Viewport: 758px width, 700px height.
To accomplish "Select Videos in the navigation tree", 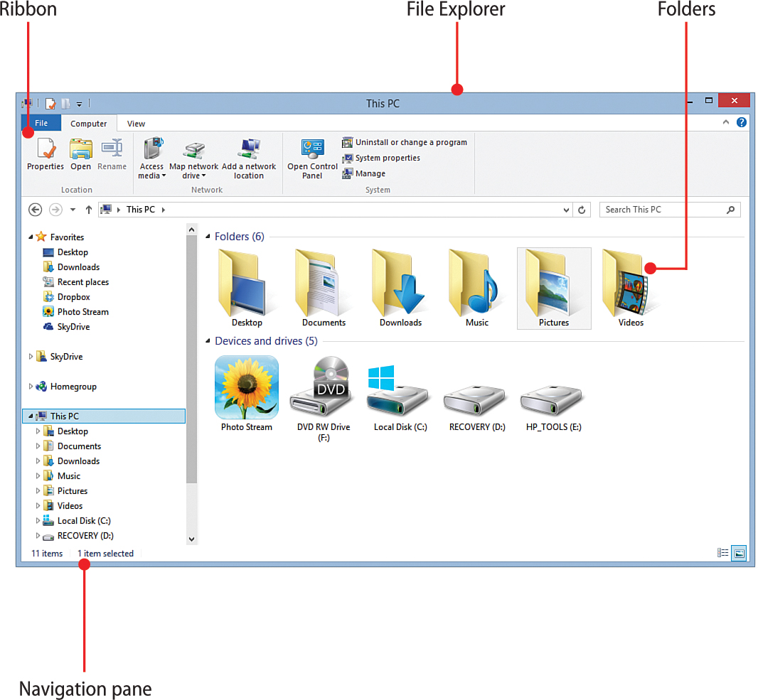I will tap(63, 506).
